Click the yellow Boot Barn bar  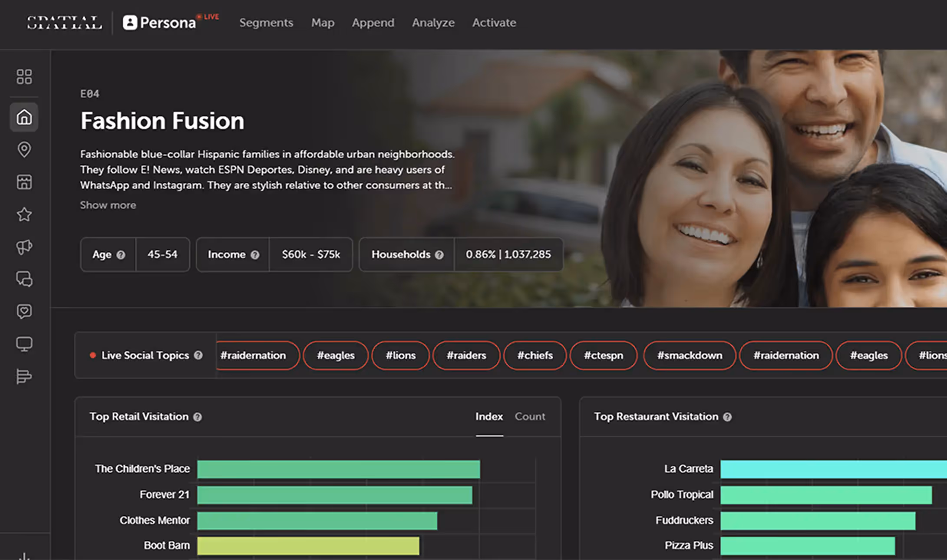click(x=308, y=546)
